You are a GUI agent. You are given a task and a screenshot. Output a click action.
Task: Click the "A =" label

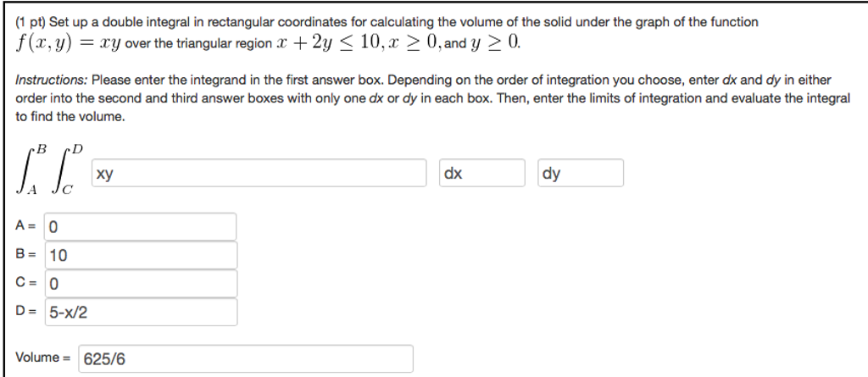[x=25, y=226]
